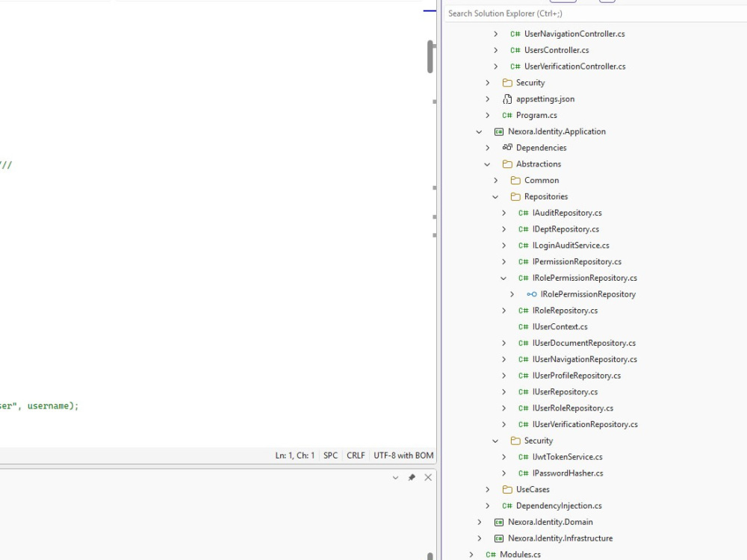Collapse the Abstractions folder

(487, 164)
